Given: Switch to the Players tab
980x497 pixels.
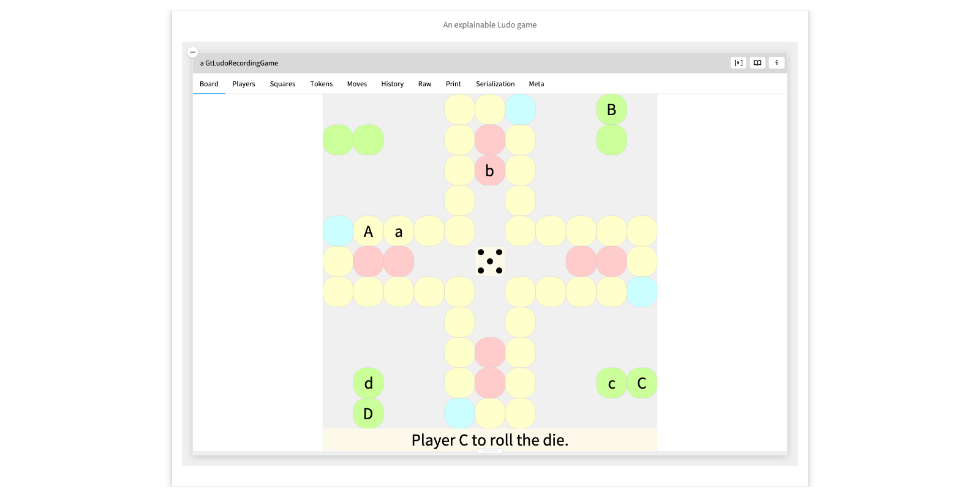Looking at the screenshot, I should (x=244, y=84).
